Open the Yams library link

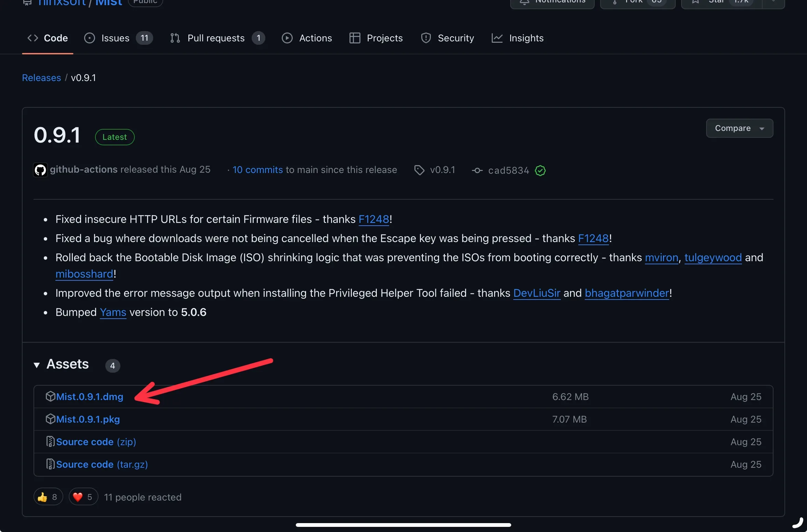113,312
